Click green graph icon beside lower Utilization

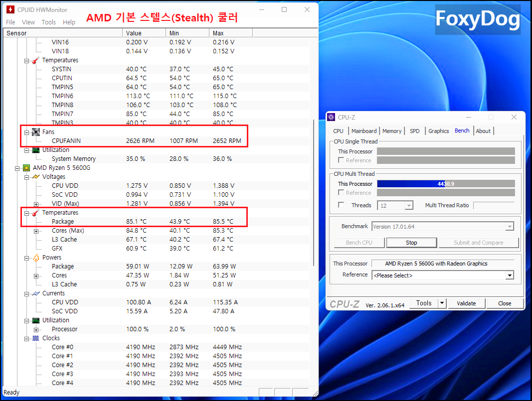35,320
